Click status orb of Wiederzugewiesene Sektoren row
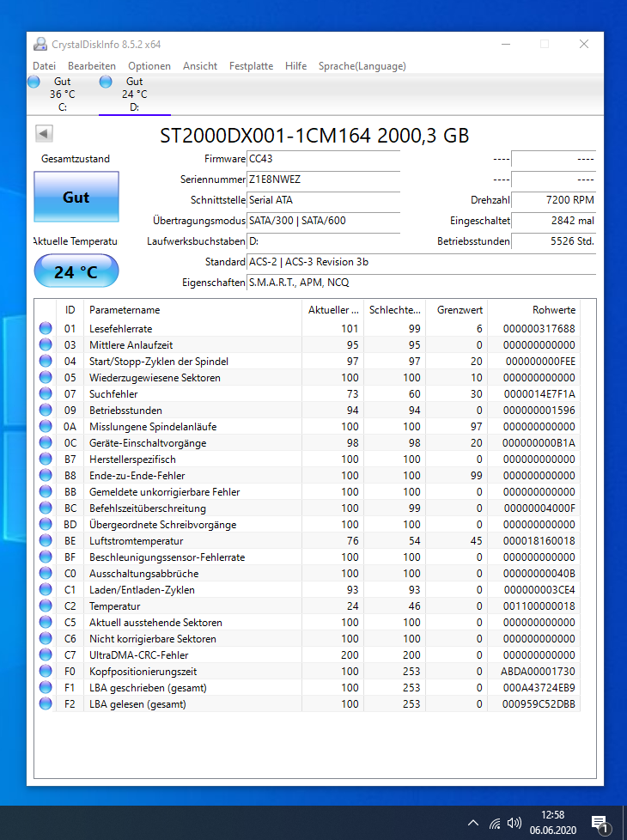The width and height of the screenshot is (627, 840). (x=46, y=377)
